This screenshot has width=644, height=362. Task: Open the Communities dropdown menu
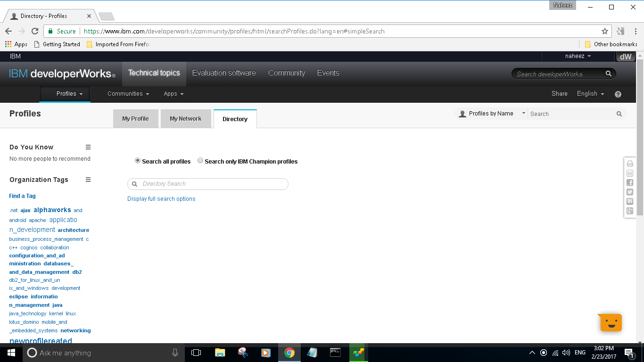tap(128, 94)
